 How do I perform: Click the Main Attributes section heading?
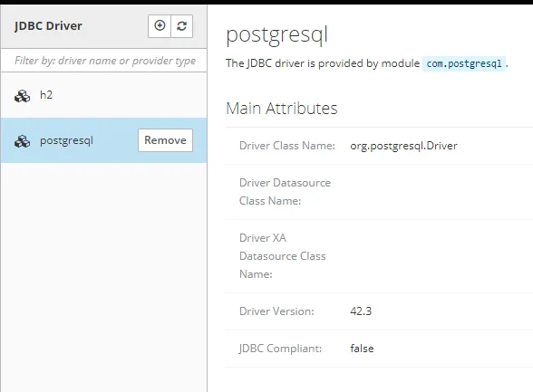pos(281,109)
